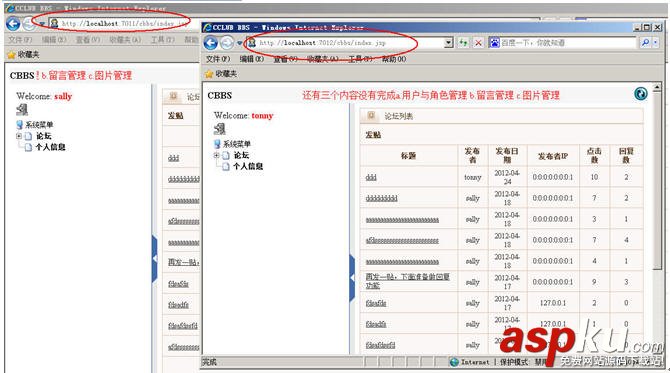Open the fdsafdasfd post in front window
670x373 pixels.
[x=380, y=345]
